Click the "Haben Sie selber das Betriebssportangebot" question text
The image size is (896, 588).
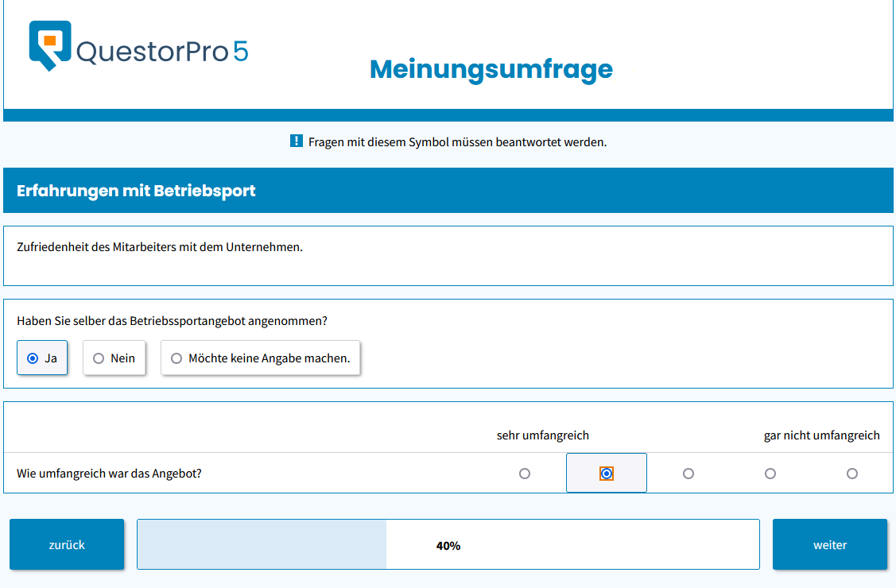tap(173, 321)
